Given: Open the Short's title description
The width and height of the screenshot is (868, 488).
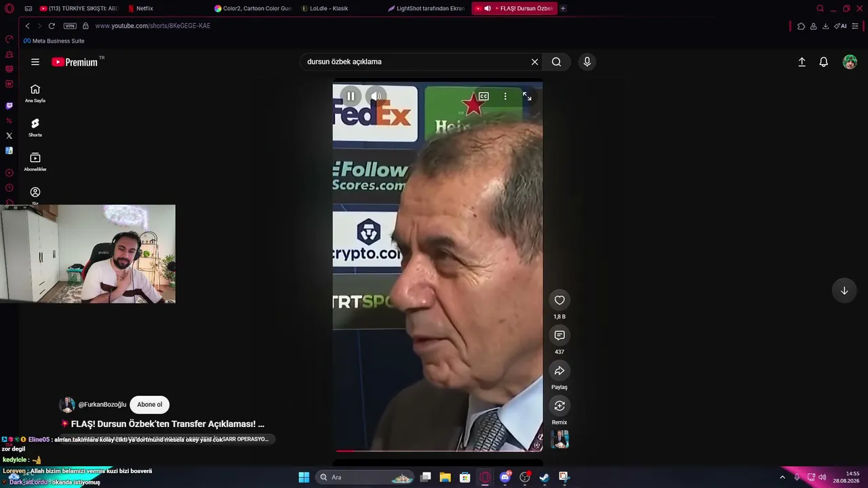Looking at the screenshot, I should click(167, 424).
